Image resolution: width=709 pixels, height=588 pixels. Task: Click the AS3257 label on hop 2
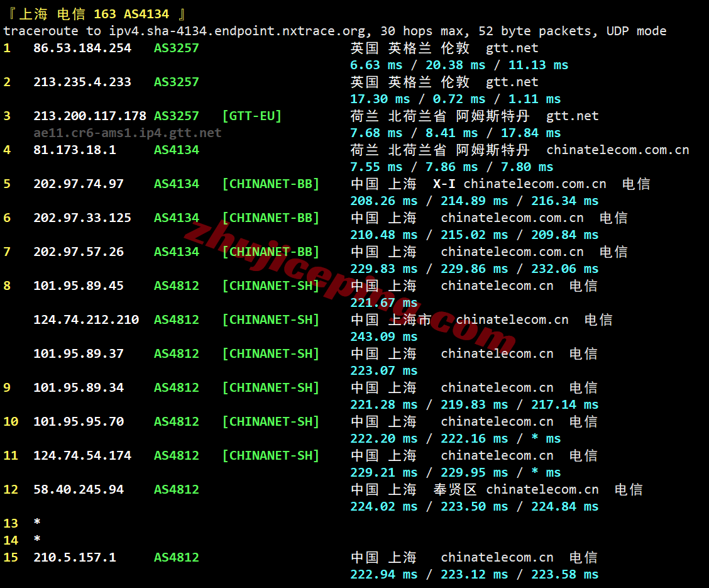(x=177, y=82)
